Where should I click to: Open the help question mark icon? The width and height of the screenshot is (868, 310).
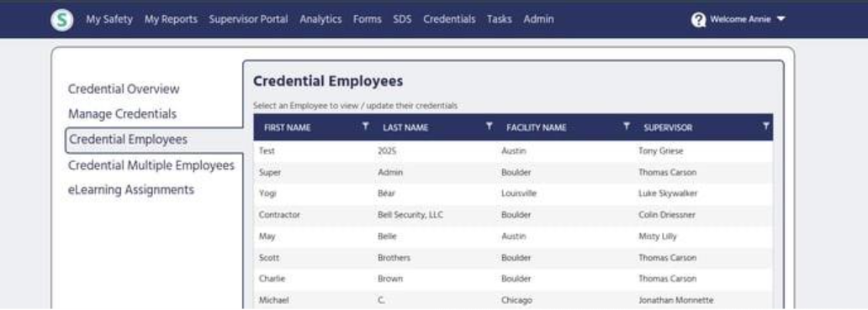(x=699, y=20)
